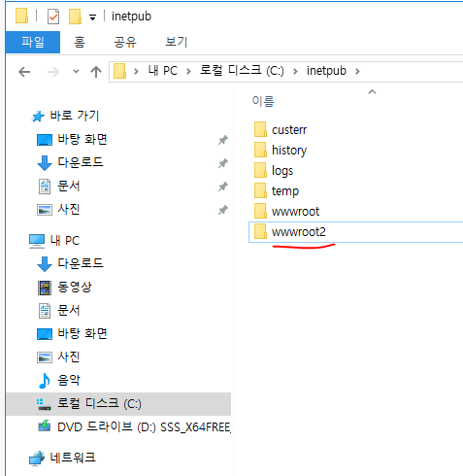
Task: Open 바탕 화면 under 바로 가기
Action: [83, 139]
